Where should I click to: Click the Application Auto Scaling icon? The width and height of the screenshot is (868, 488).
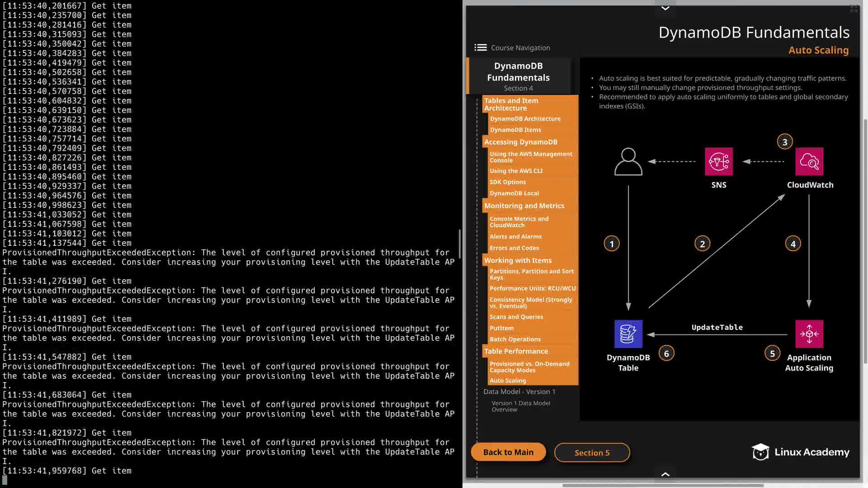(809, 334)
